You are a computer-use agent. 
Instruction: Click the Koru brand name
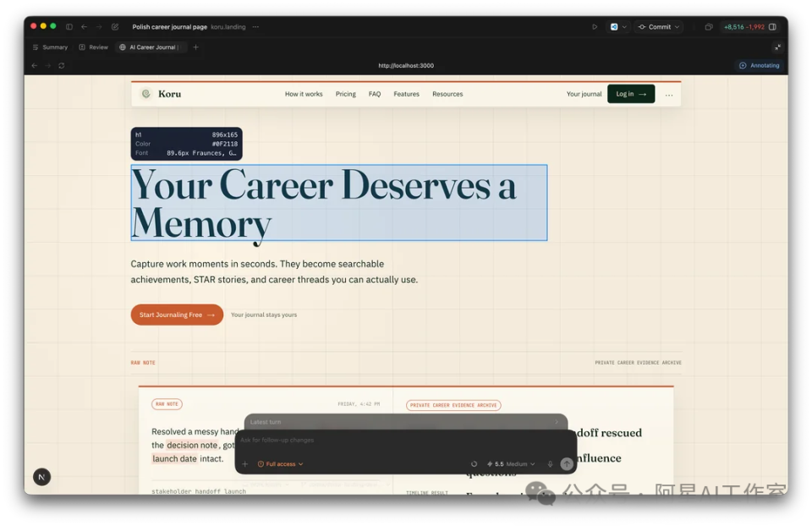click(x=170, y=94)
